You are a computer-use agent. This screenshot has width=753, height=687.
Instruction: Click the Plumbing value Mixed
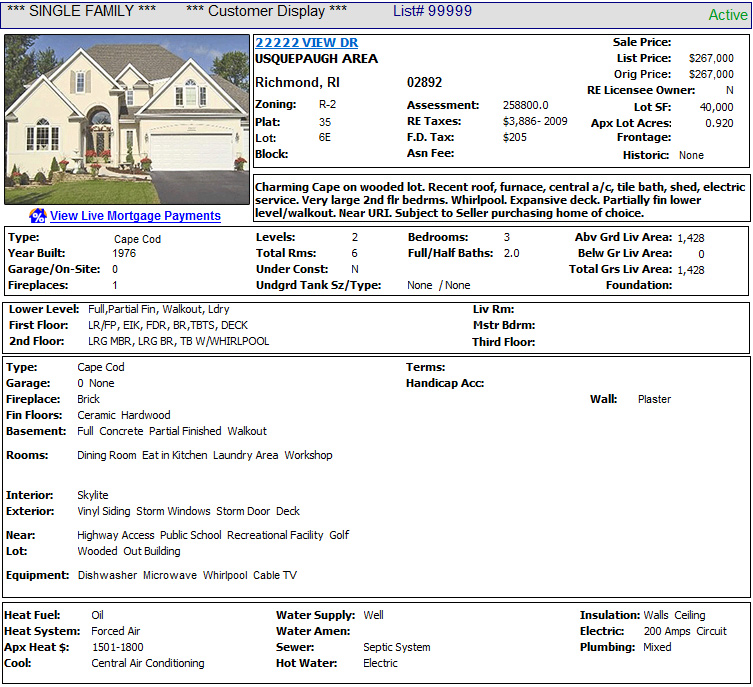tap(657, 648)
